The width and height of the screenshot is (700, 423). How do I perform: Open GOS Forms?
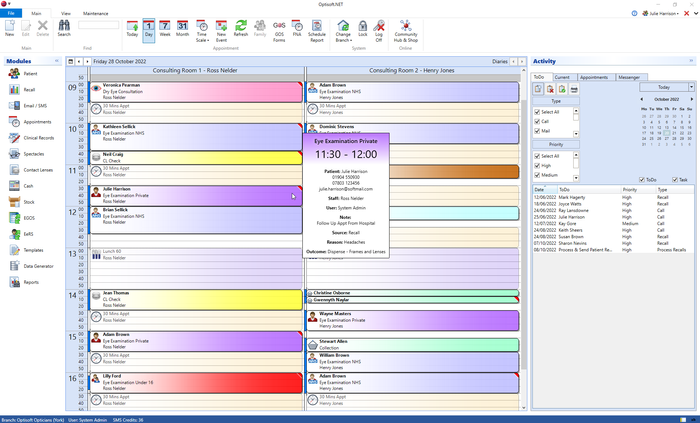(x=279, y=31)
